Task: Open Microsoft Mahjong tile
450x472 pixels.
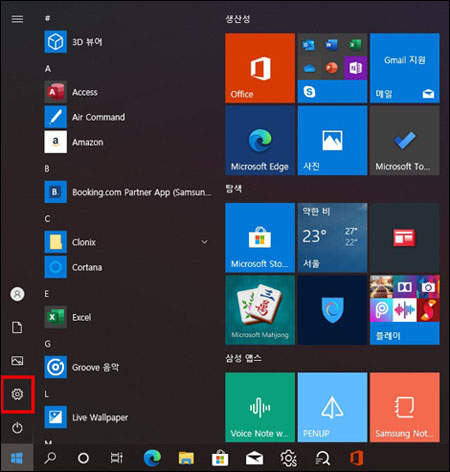Action: (260, 310)
